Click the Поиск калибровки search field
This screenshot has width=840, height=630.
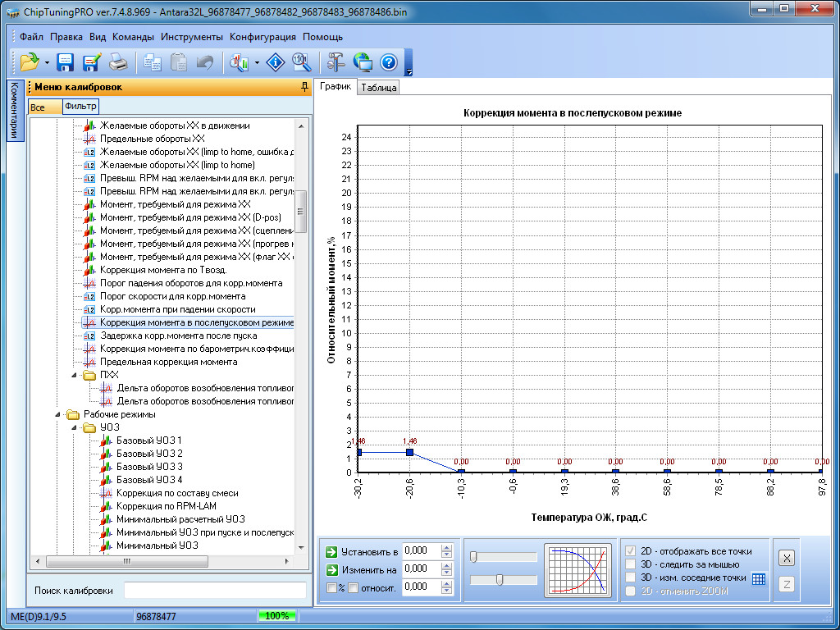(214, 591)
